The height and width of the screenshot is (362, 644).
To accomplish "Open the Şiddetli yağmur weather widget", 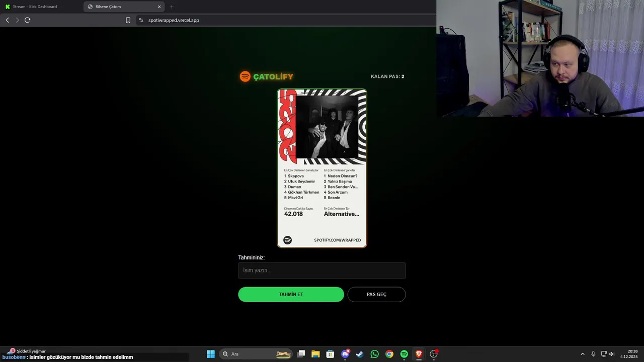I will click(x=28, y=351).
